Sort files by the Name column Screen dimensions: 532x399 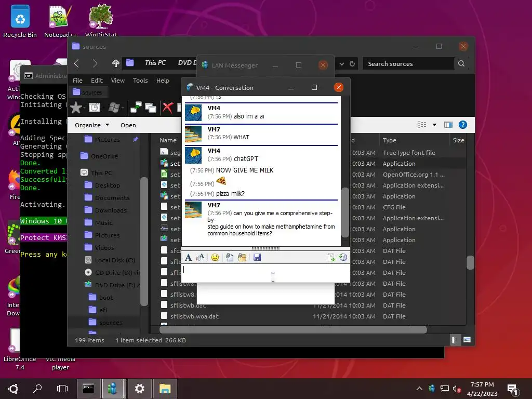coord(168,140)
